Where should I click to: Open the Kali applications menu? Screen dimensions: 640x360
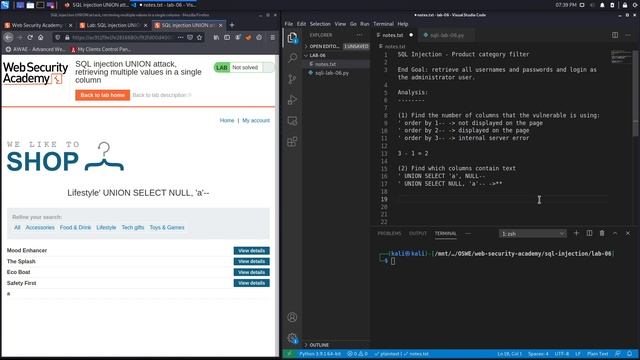click(5, 5)
